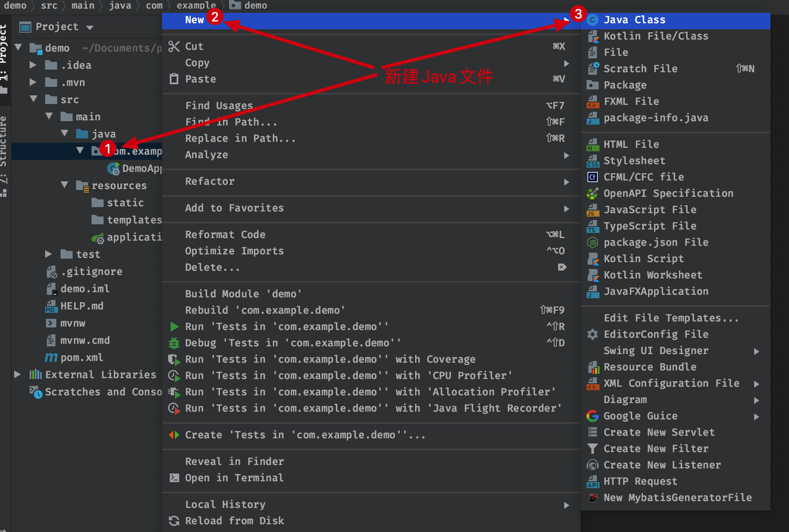The image size is (789, 532).
Task: Collapse the src folder arrow
Action: coord(34,99)
